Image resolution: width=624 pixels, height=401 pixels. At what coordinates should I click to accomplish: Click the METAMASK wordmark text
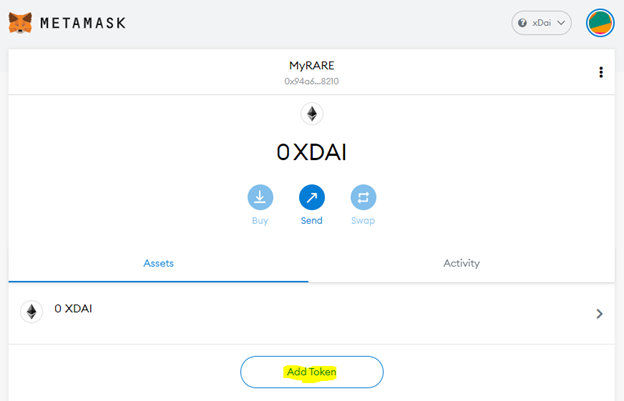click(83, 22)
